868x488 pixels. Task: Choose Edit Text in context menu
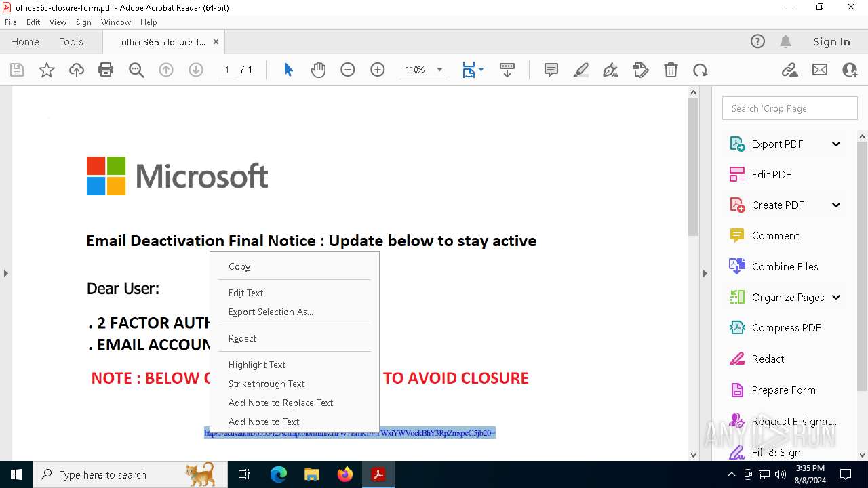point(294,293)
